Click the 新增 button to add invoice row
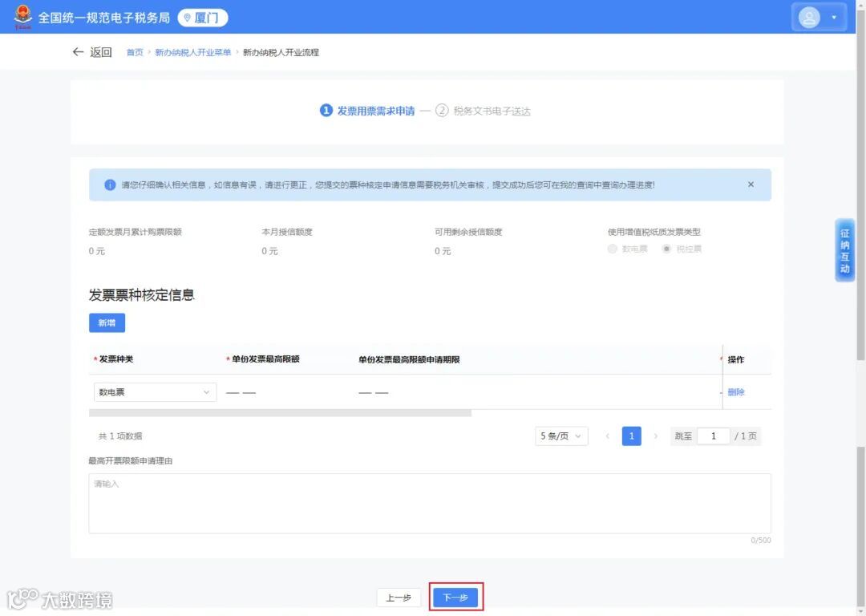Viewport: 866px width, 616px height. pos(107,322)
